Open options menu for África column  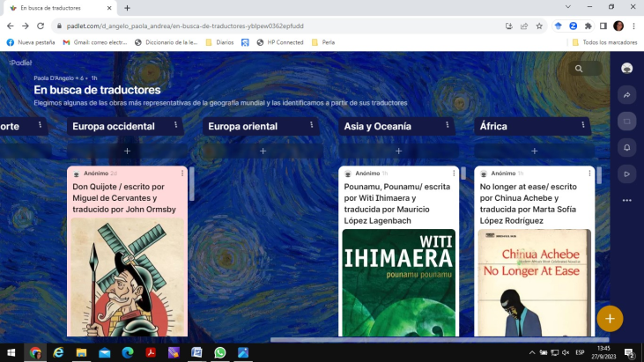click(x=582, y=126)
